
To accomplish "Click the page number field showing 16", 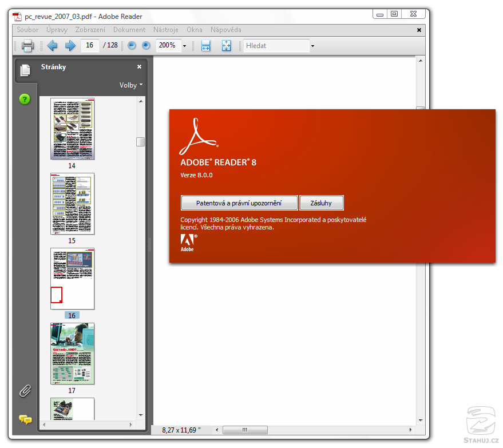I will coord(90,45).
